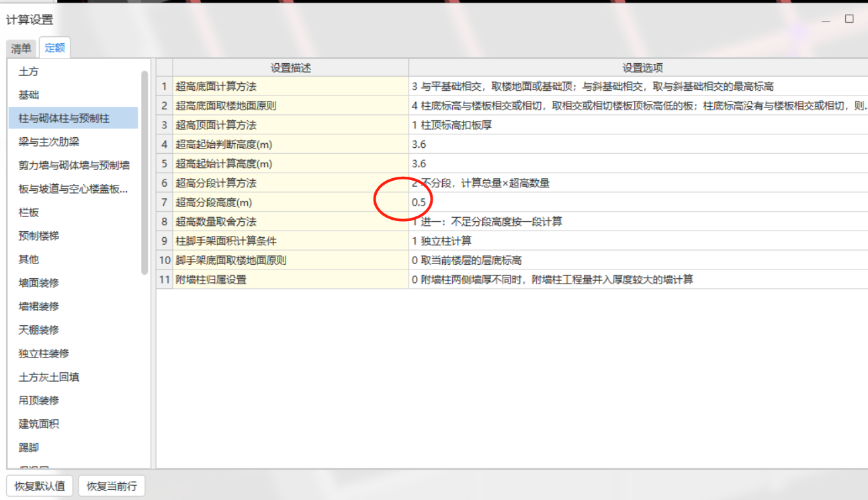Click description text 附墙柱归属设置
868x500 pixels.
211,280
